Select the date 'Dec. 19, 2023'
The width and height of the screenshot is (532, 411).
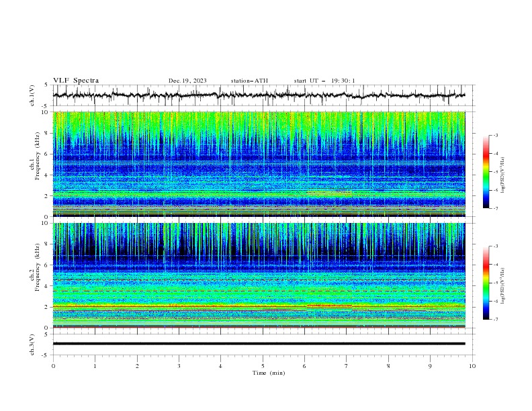pyautogui.click(x=187, y=81)
